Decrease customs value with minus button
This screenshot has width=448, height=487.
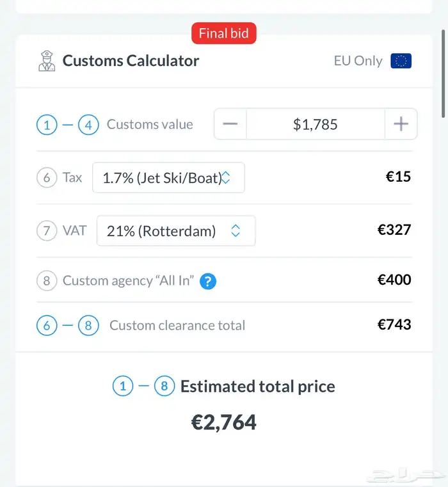point(230,124)
